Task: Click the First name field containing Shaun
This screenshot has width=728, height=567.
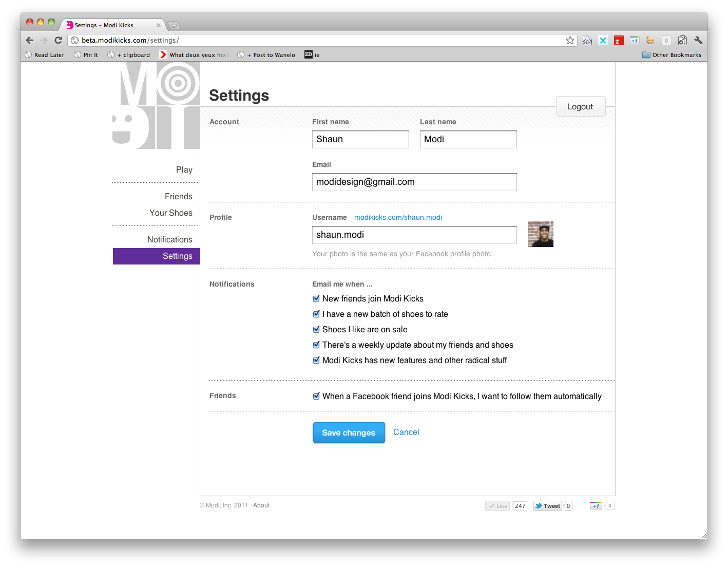Action: pyautogui.click(x=360, y=139)
